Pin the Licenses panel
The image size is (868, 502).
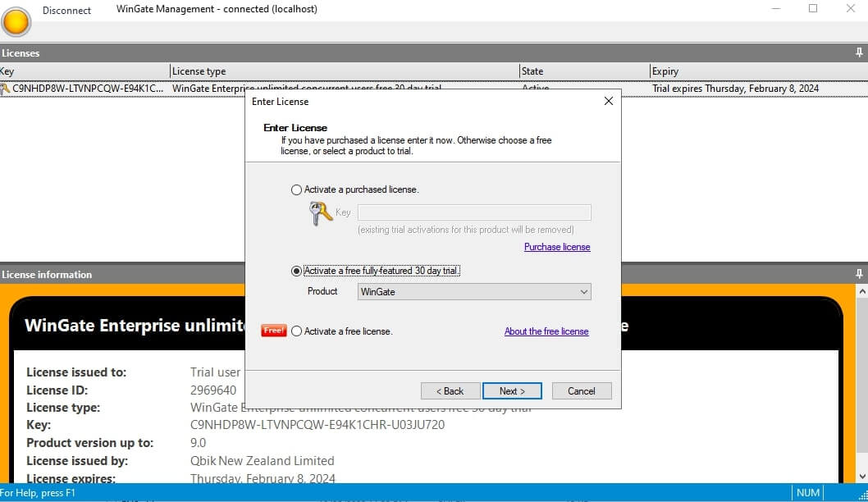pyautogui.click(x=859, y=52)
